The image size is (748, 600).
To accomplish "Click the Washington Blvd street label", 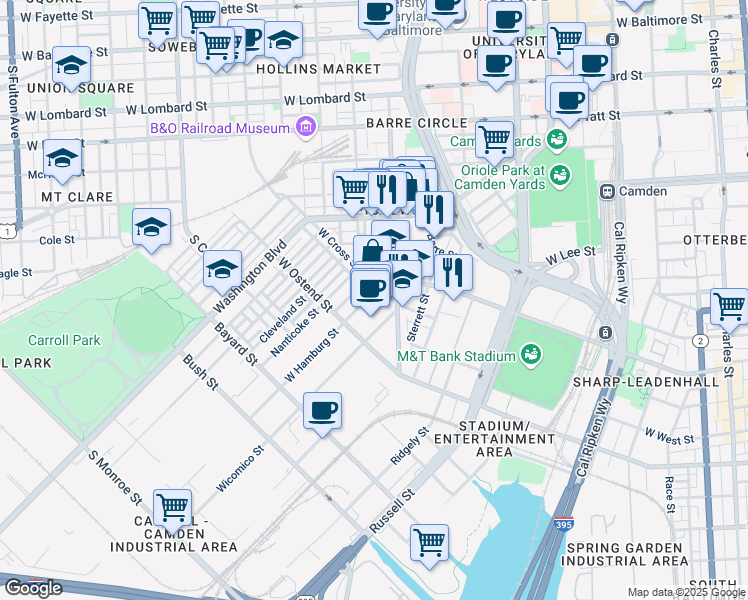I will pyautogui.click(x=249, y=277).
